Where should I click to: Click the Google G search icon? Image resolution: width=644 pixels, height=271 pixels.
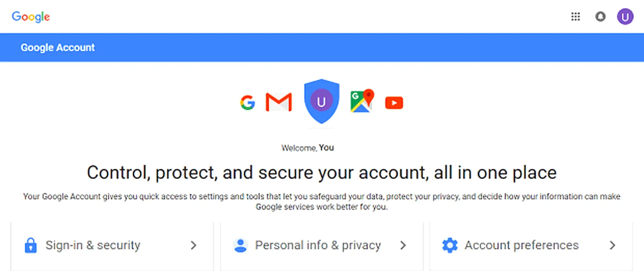(x=247, y=103)
